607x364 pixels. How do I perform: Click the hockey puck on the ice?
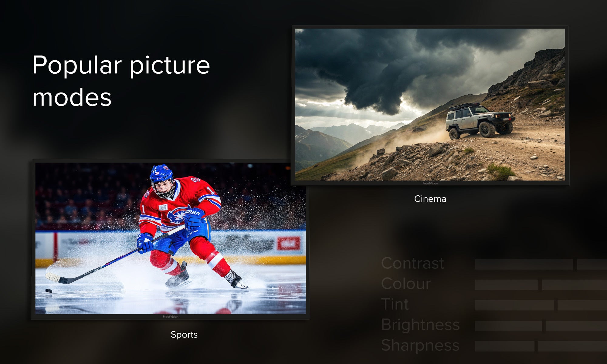49,291
